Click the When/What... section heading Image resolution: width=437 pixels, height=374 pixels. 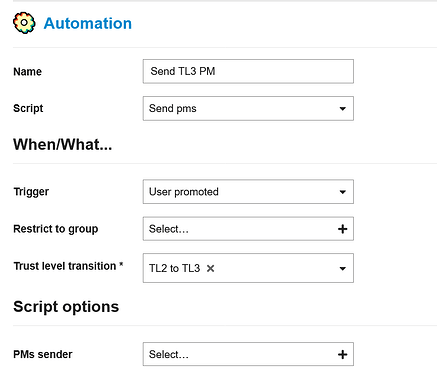coord(63,145)
